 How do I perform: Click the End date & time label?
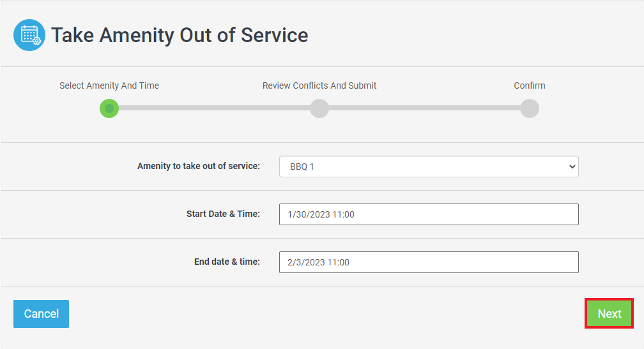[227, 262]
